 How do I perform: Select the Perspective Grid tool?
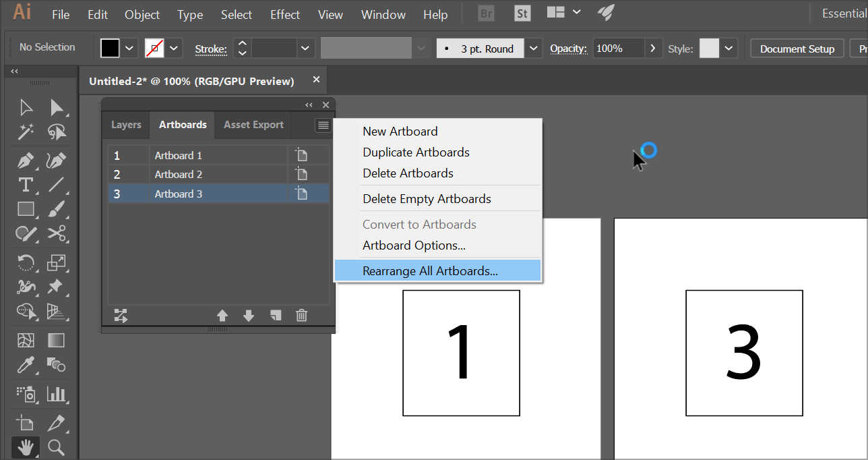57,311
